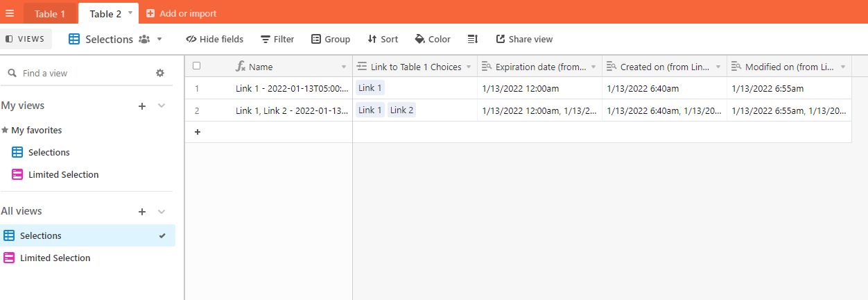The height and width of the screenshot is (300, 868).
Task: Add a new view under All views
Action: (x=142, y=211)
